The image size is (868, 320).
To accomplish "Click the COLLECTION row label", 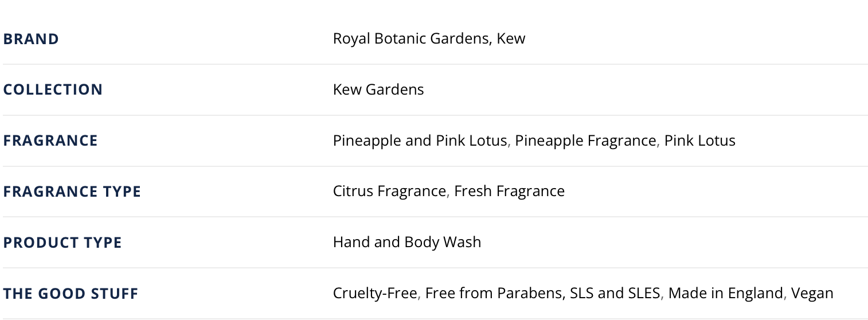I will [53, 89].
